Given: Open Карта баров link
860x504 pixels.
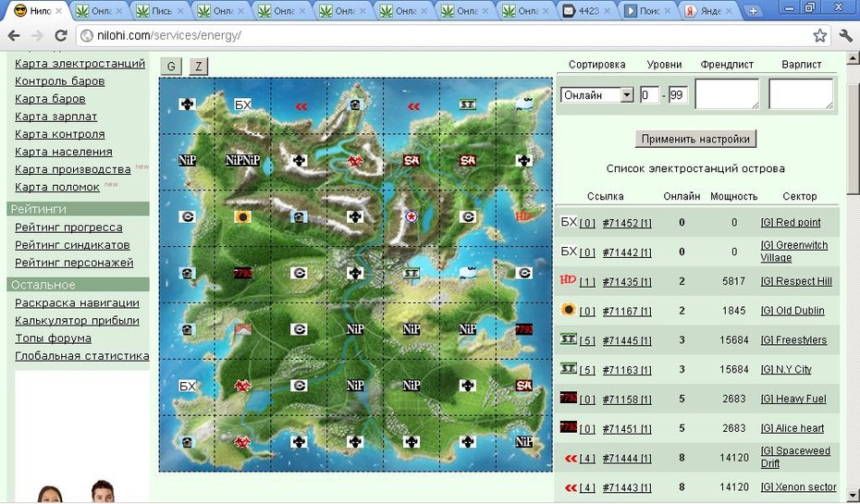Looking at the screenshot, I should pyautogui.click(x=50, y=99).
